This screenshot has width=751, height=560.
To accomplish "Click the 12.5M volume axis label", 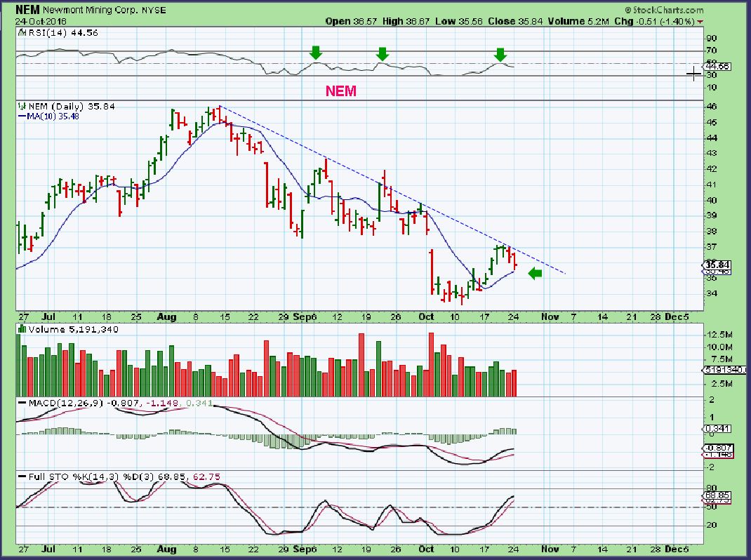I will pyautogui.click(x=719, y=334).
